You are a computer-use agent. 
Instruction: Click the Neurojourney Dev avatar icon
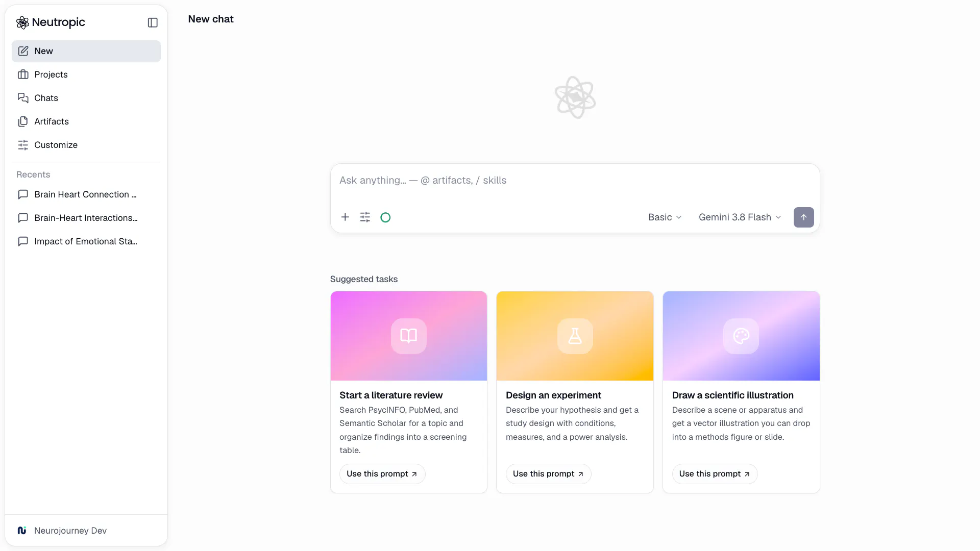point(22,531)
